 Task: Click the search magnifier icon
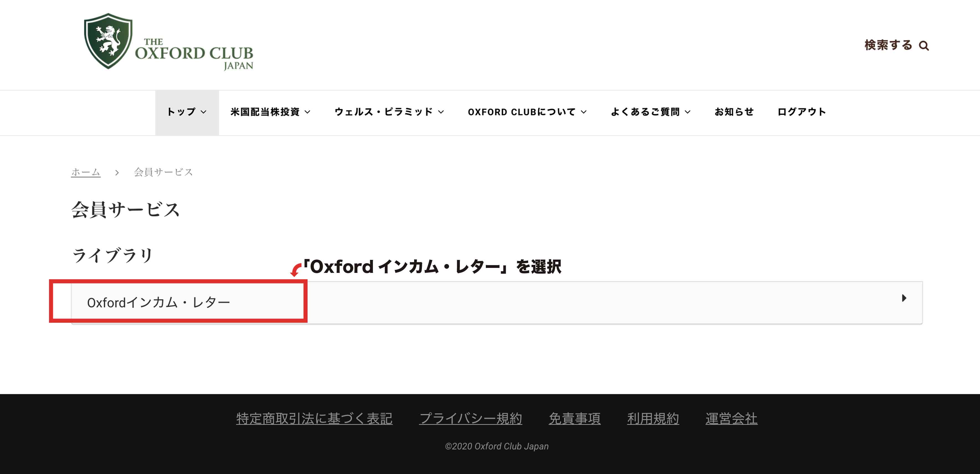coord(924,46)
